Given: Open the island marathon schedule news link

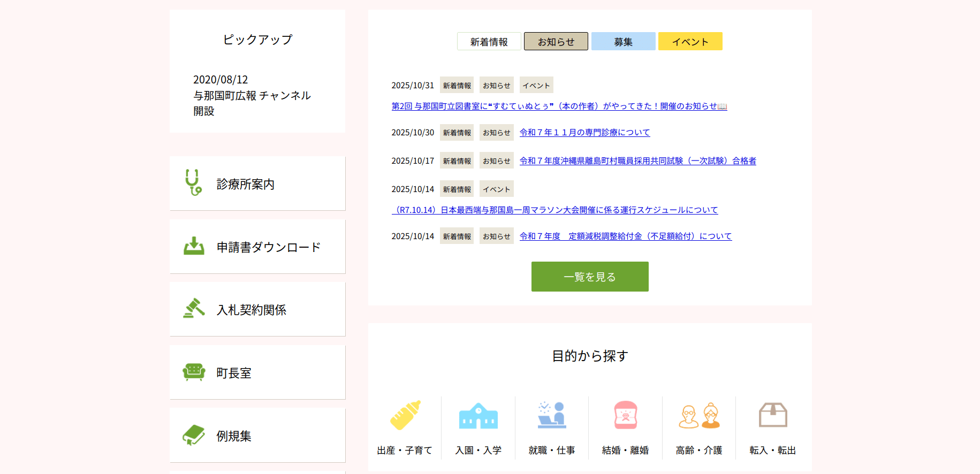Looking at the screenshot, I should 554,210.
